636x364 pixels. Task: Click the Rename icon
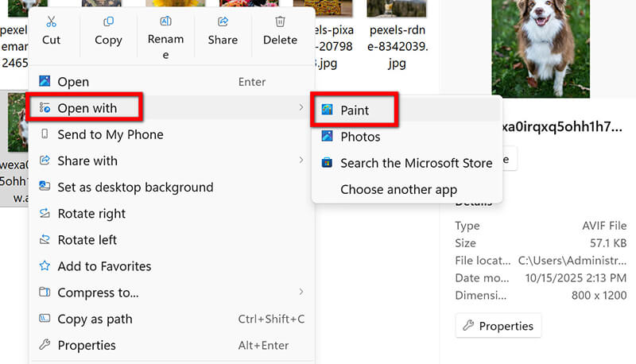pos(165,22)
